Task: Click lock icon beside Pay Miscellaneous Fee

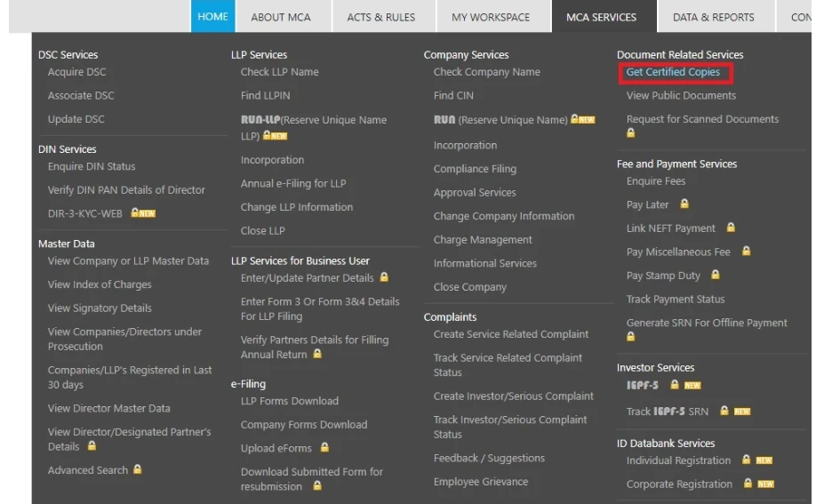Action: click(747, 251)
